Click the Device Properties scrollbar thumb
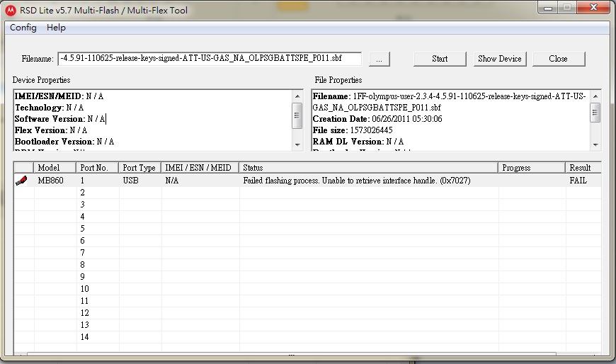 (x=297, y=115)
